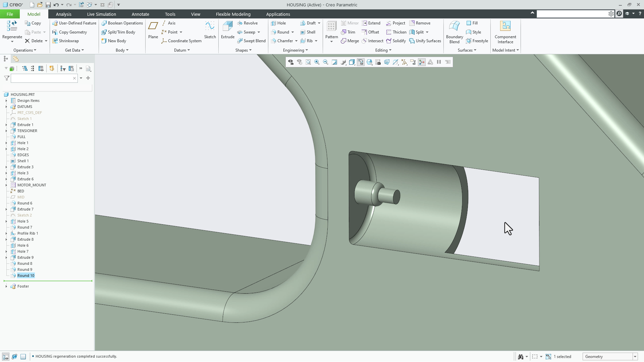Screen dimensions: 644x362
Task: Expand the MOTOR_MOUNT group
Action: click(x=6, y=185)
